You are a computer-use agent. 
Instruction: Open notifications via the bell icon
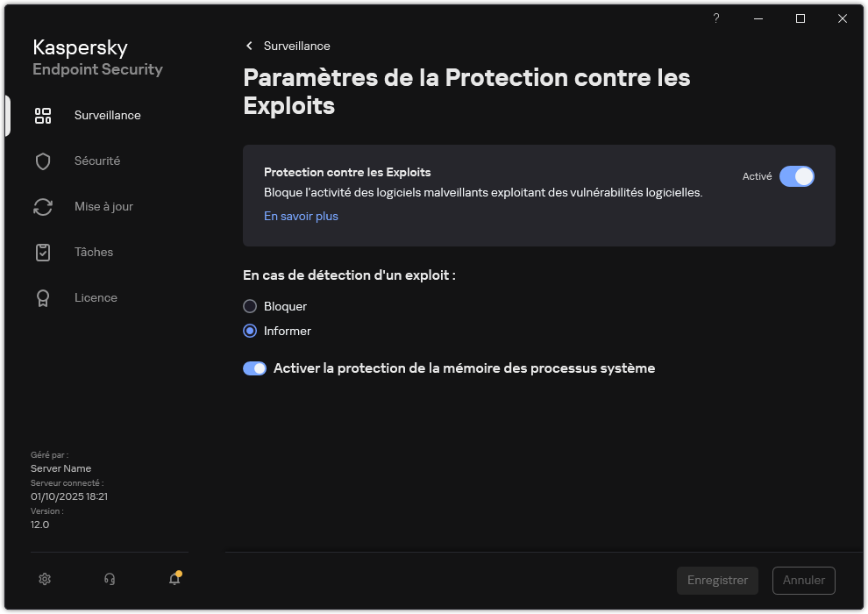174,579
